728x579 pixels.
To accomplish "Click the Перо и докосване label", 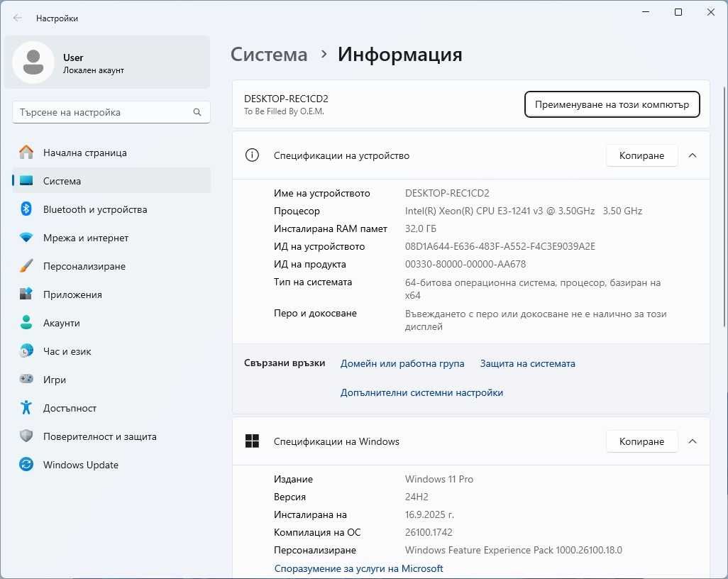I will (x=315, y=313).
